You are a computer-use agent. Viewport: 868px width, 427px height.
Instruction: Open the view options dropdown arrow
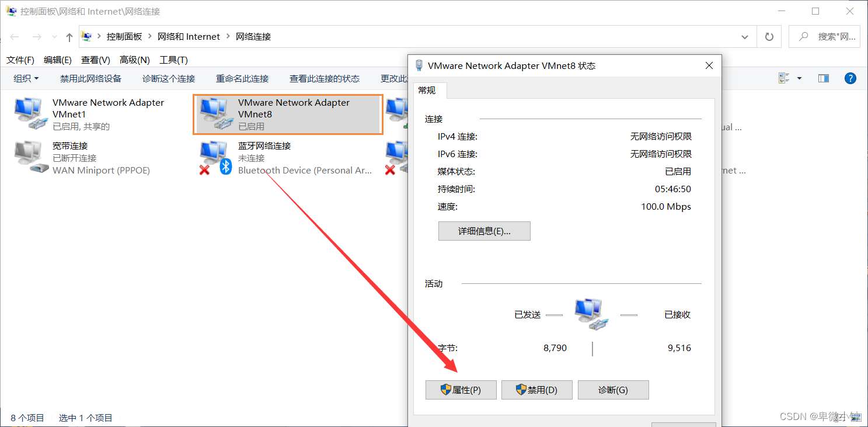tap(799, 78)
